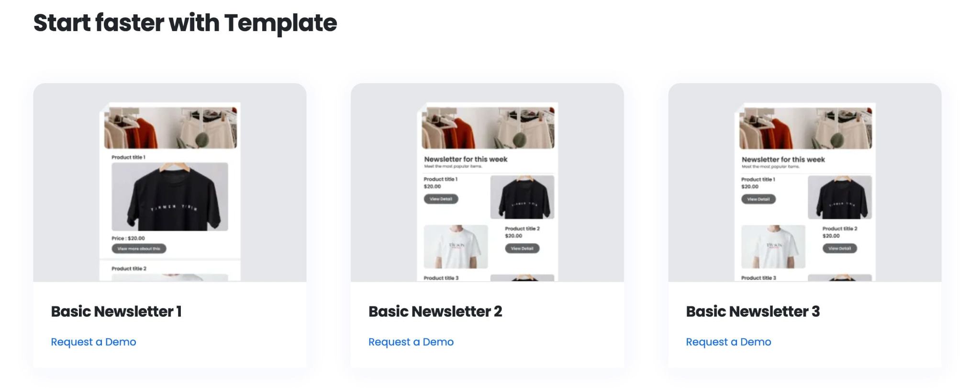Screen dimensions: 980x388
Task: Click Request a Demo under Basic Newsletter 1
Action: coord(93,342)
